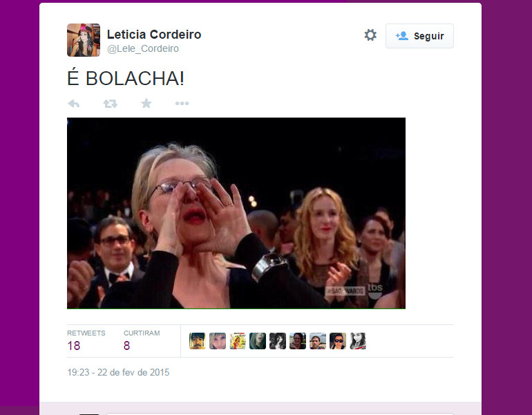Select the fifth avatar, the black-and-white photo
The image size is (532, 415).
coord(278,341)
